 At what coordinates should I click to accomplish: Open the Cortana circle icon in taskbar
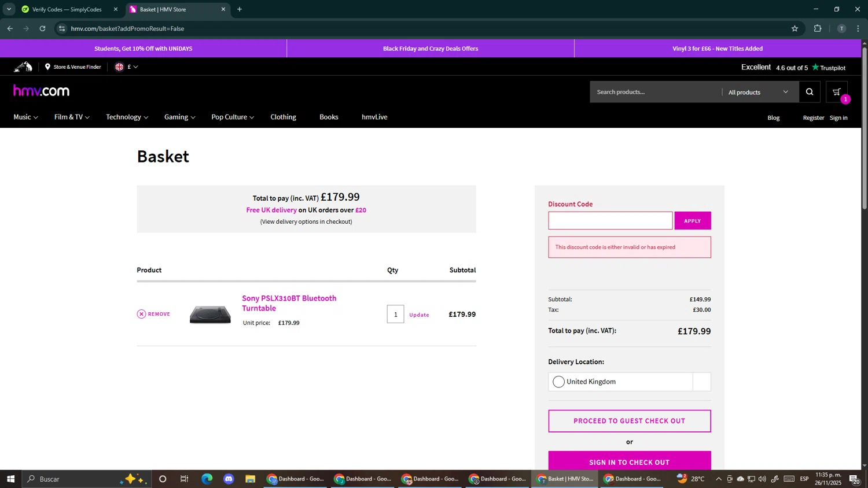163,479
